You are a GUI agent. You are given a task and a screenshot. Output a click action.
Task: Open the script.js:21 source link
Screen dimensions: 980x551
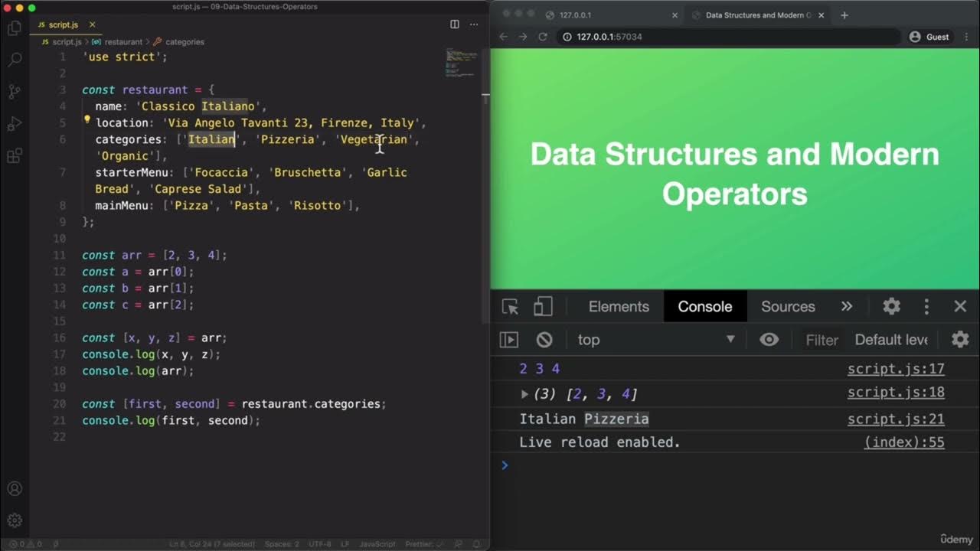896,419
